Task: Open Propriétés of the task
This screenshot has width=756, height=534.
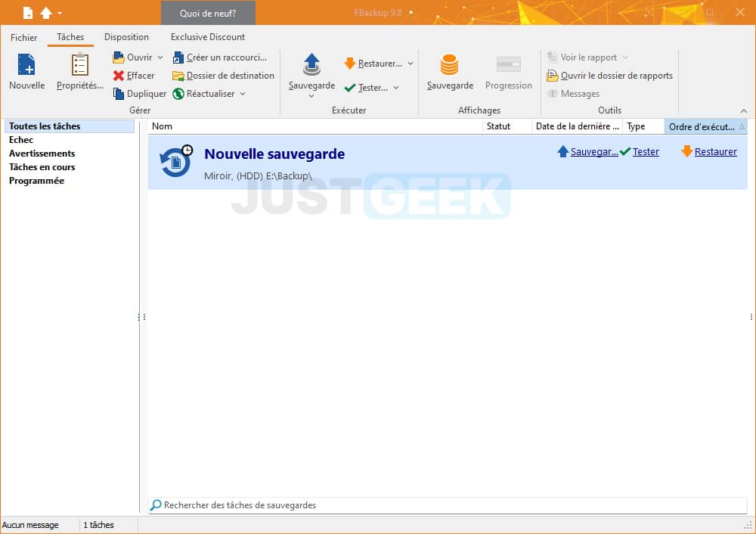Action: coord(79,71)
